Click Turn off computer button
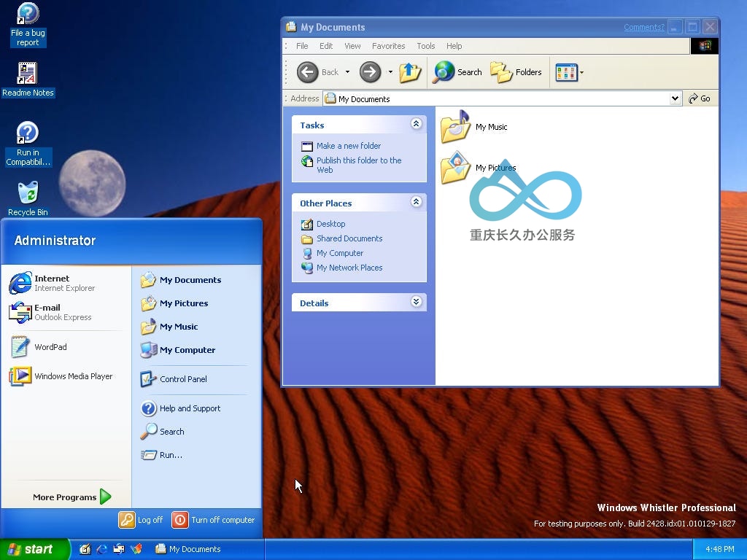This screenshot has width=747, height=560. [x=214, y=520]
